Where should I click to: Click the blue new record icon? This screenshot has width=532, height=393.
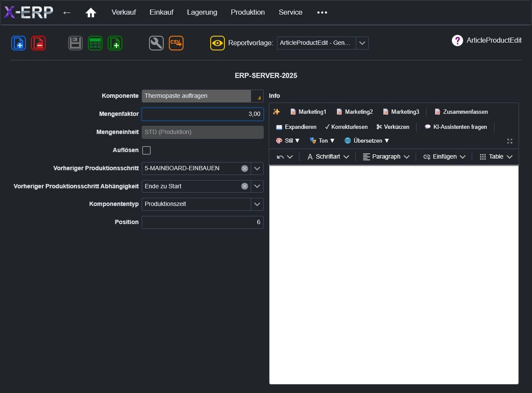click(x=19, y=43)
